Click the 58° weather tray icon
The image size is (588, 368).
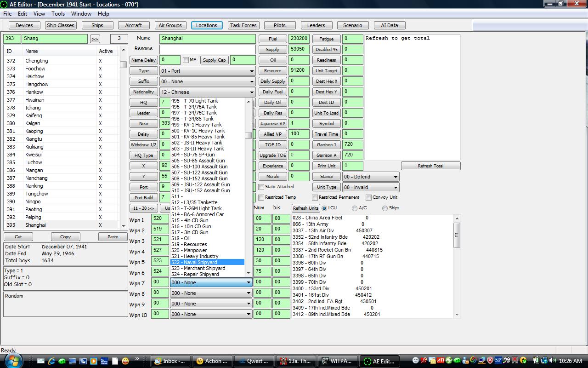pos(498,361)
